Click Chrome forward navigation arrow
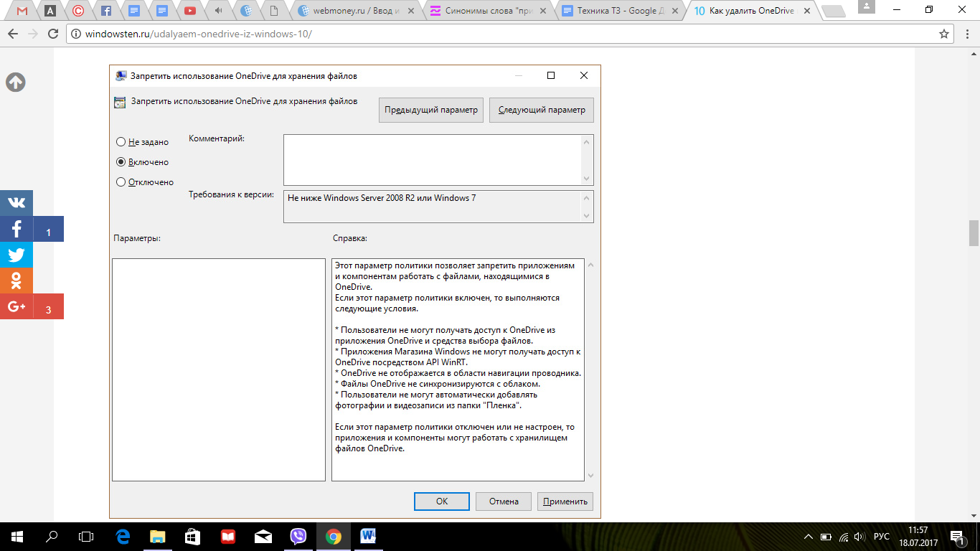This screenshot has height=551, width=980. pos(33,34)
